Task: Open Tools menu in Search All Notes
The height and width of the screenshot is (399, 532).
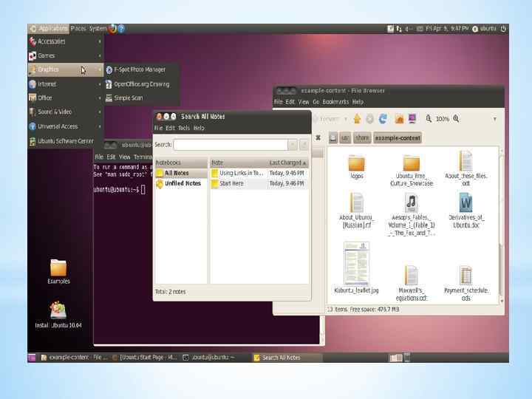Action: 184,128
